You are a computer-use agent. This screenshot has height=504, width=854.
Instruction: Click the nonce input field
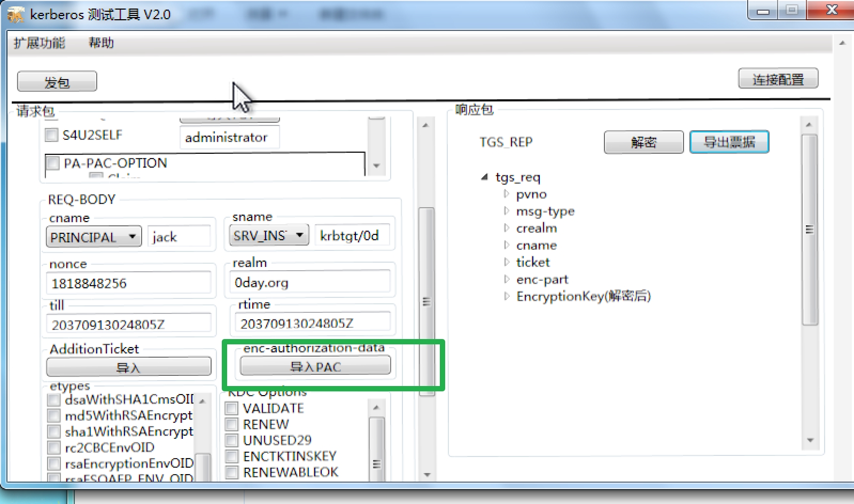[x=129, y=283]
